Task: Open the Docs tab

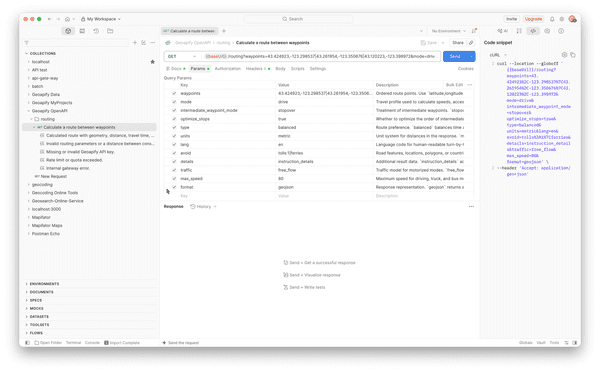Action: point(176,69)
